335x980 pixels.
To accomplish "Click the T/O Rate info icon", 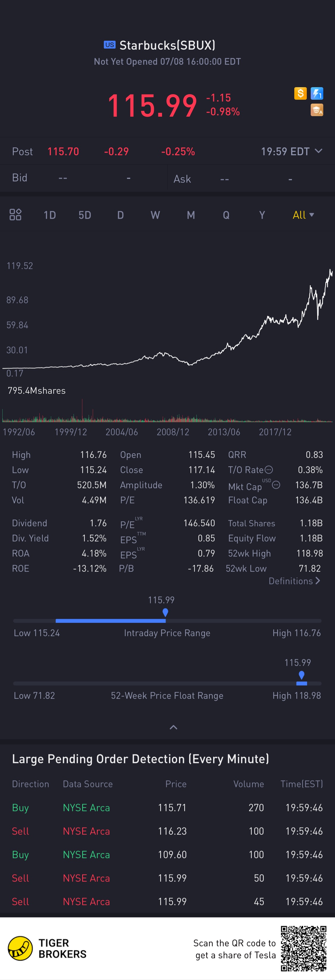I will (x=269, y=470).
